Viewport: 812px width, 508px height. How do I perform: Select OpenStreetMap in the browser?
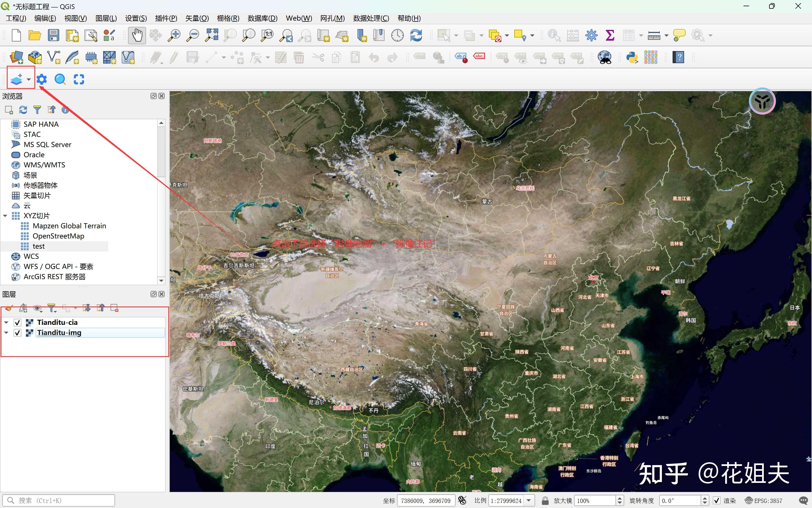tap(58, 236)
